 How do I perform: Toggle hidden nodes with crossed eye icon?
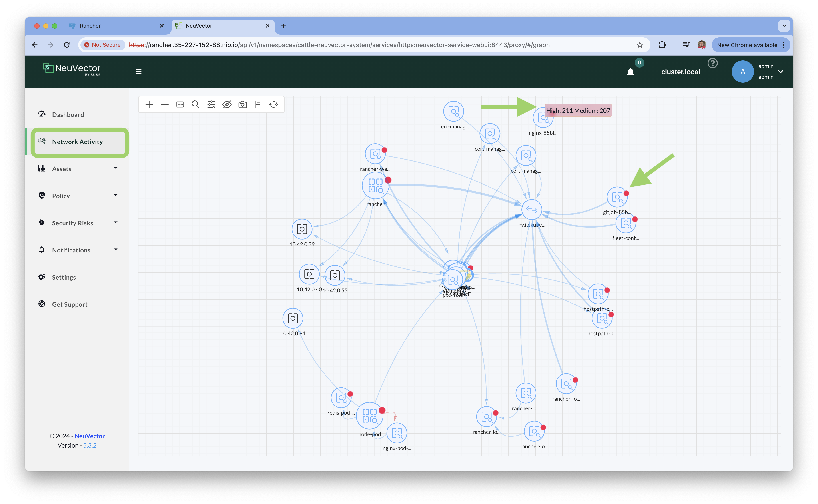pos(227,105)
